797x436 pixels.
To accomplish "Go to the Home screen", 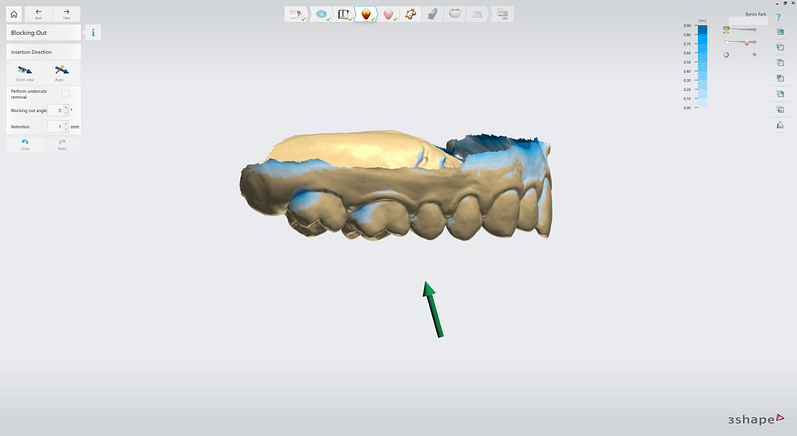I will pyautogui.click(x=14, y=14).
